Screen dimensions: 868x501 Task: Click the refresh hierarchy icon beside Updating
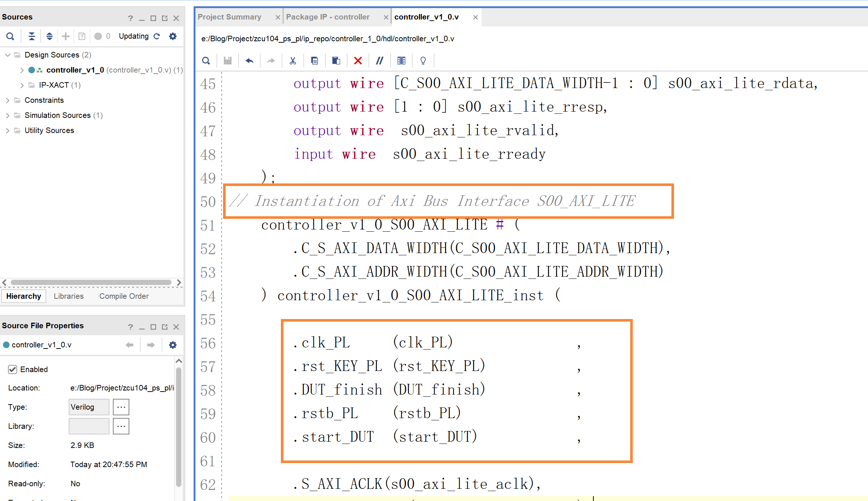(x=157, y=36)
